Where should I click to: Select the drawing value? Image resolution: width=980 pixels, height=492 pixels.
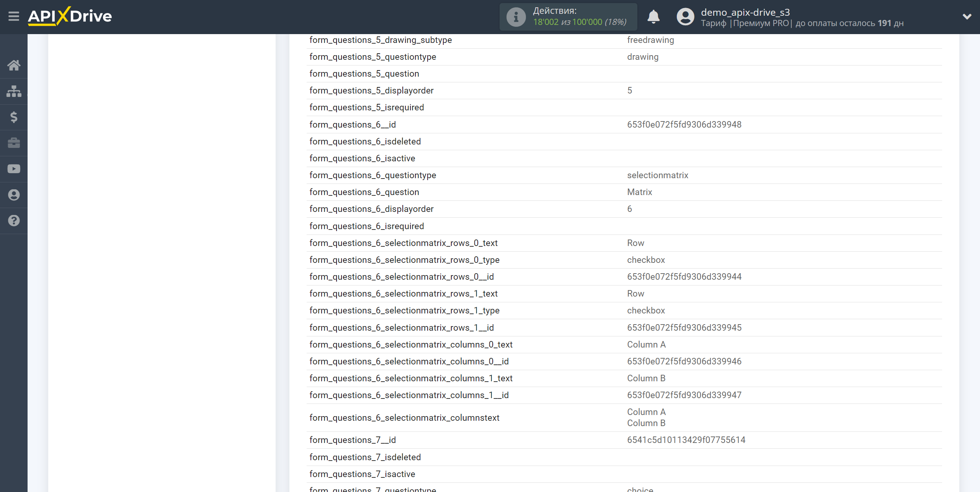pyautogui.click(x=643, y=57)
